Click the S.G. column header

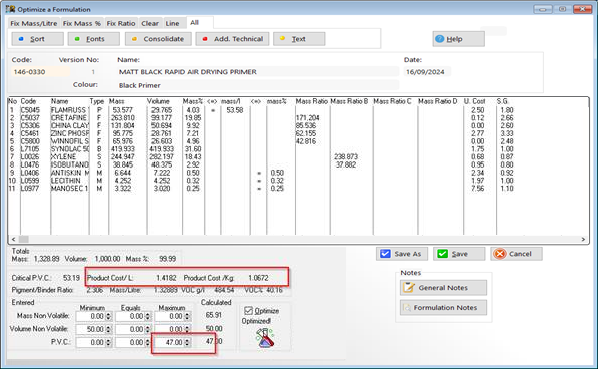[x=503, y=101]
